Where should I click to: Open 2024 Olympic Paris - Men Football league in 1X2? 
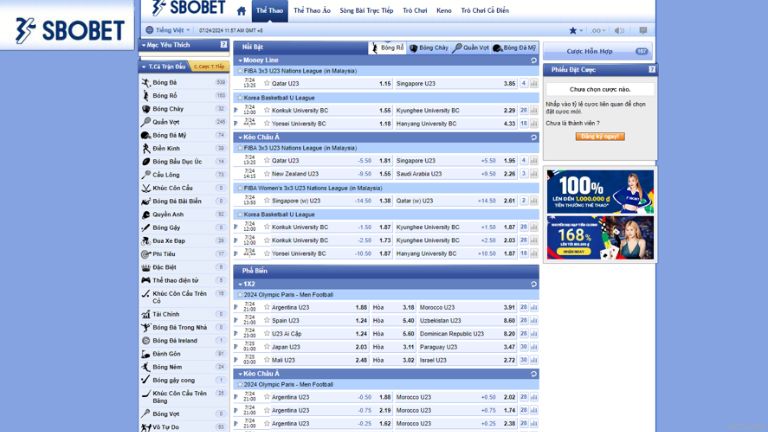[x=288, y=295]
